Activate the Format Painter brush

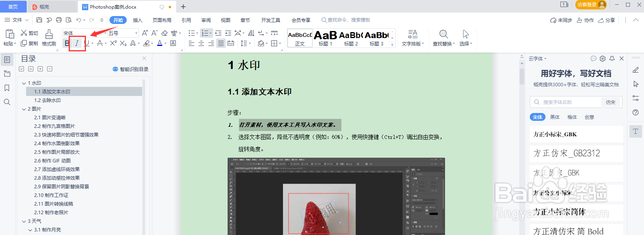click(x=49, y=38)
